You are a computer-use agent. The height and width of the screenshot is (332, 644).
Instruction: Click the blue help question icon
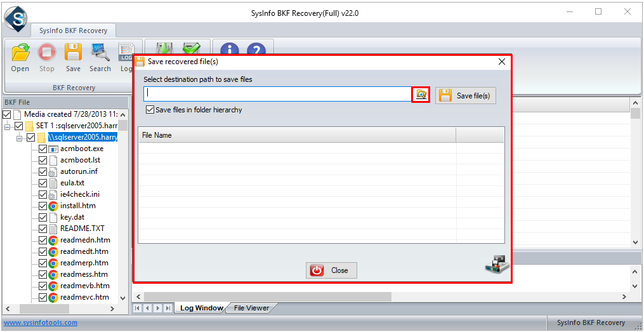coord(256,48)
